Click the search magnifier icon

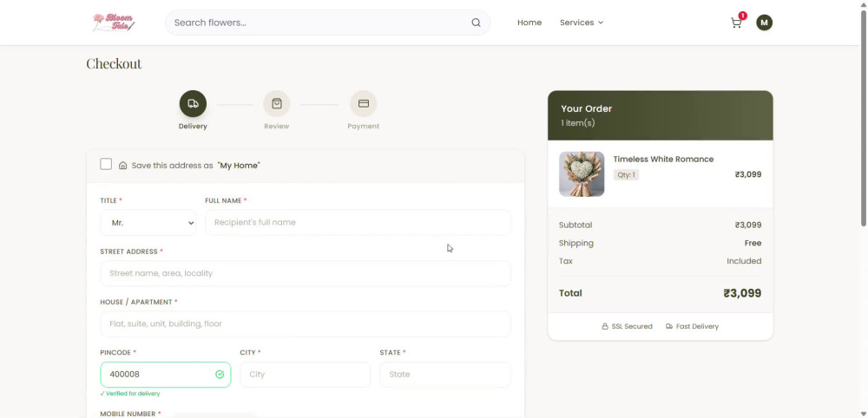pyautogui.click(x=476, y=23)
